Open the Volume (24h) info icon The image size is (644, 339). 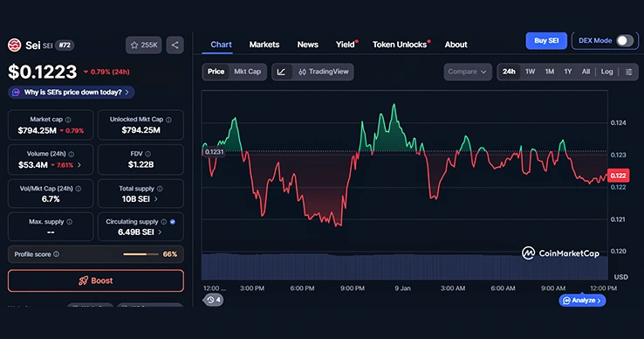(71, 154)
